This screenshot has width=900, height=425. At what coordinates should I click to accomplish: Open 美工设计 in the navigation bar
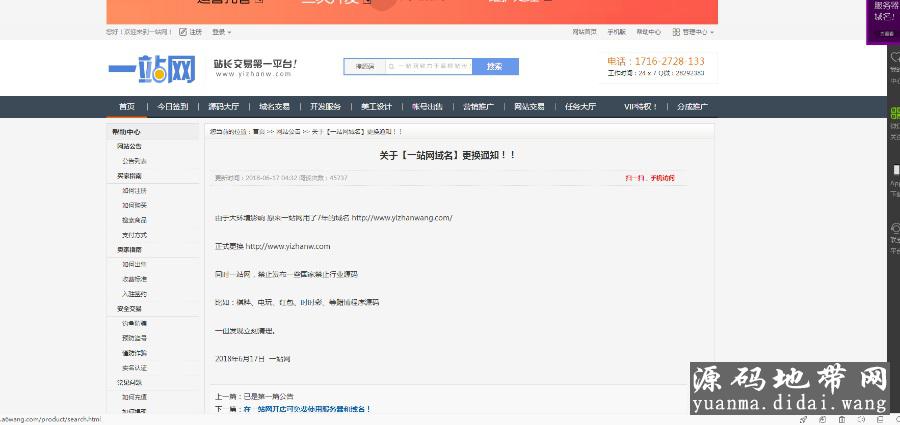coord(377,107)
